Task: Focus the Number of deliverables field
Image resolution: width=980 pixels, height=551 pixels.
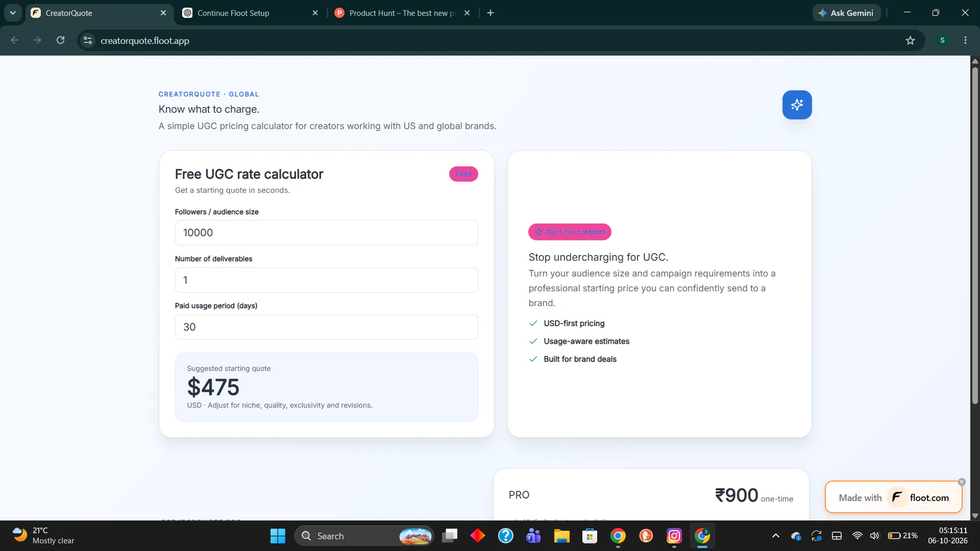Action: pos(326,280)
